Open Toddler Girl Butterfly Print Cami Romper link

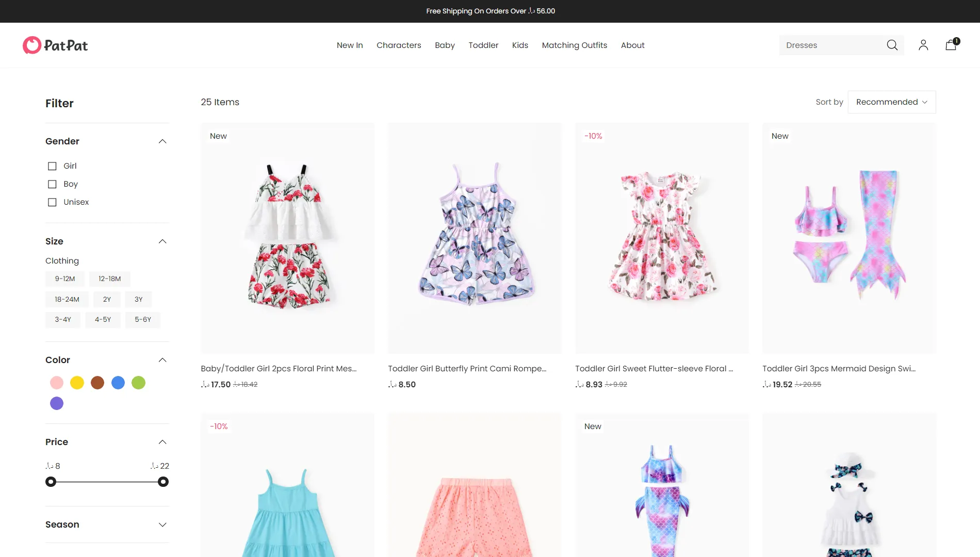(x=467, y=369)
